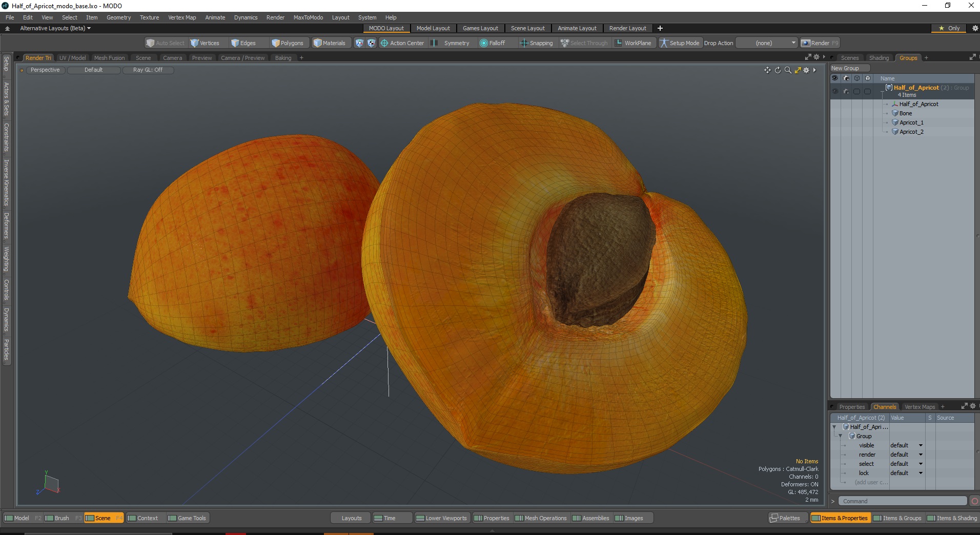The width and height of the screenshot is (980, 535).
Task: Click the global settings gear at top right
Action: click(x=975, y=28)
